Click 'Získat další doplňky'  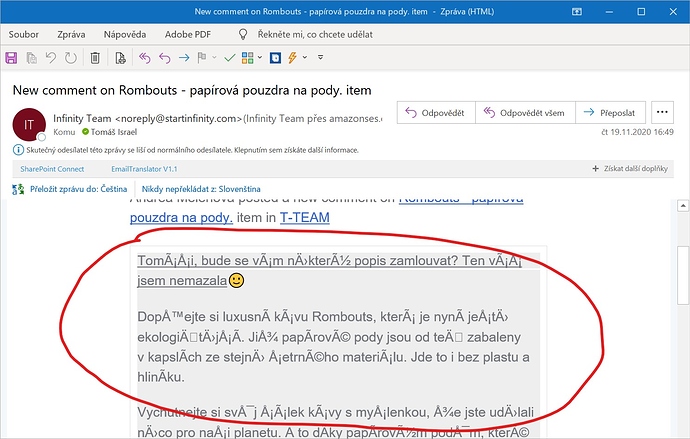click(x=630, y=168)
